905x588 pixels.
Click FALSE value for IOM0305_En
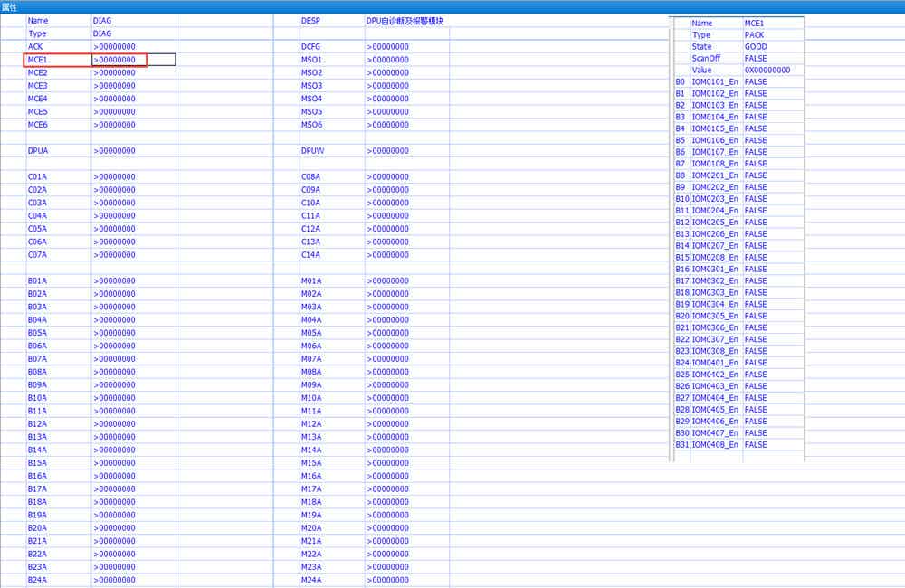tap(756, 316)
